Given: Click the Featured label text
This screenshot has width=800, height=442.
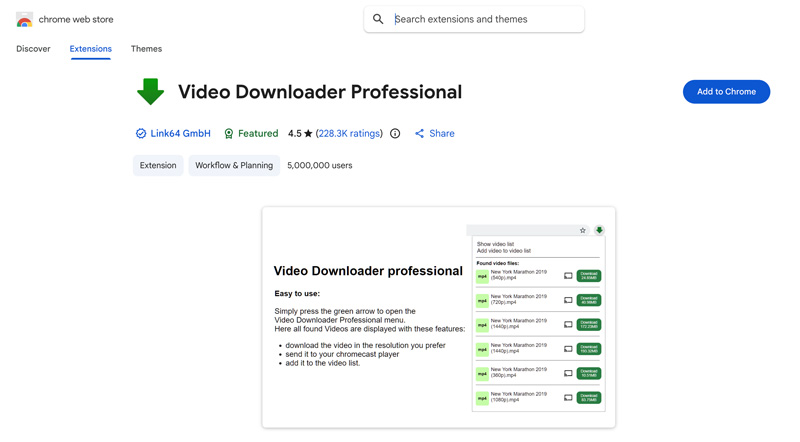Looking at the screenshot, I should pos(258,134).
